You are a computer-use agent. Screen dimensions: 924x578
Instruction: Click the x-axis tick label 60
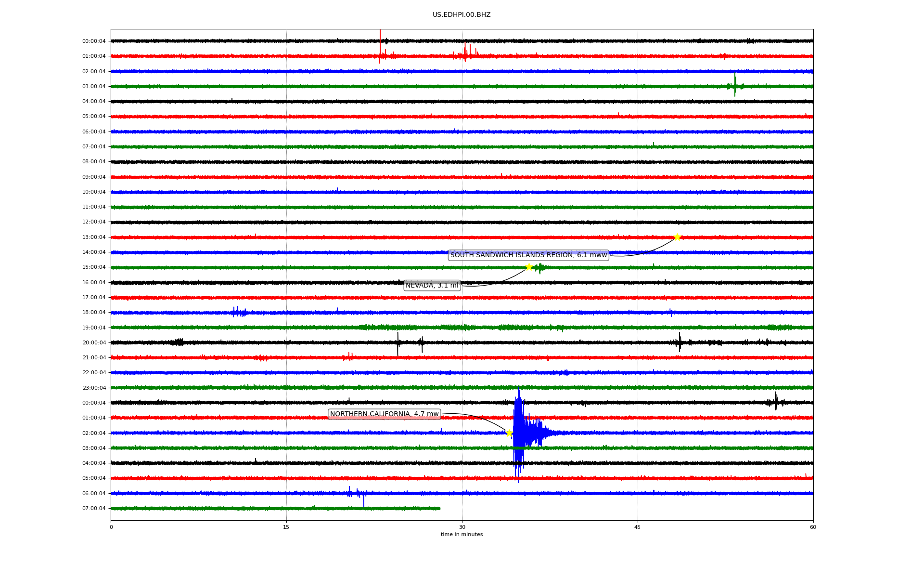pyautogui.click(x=813, y=527)
